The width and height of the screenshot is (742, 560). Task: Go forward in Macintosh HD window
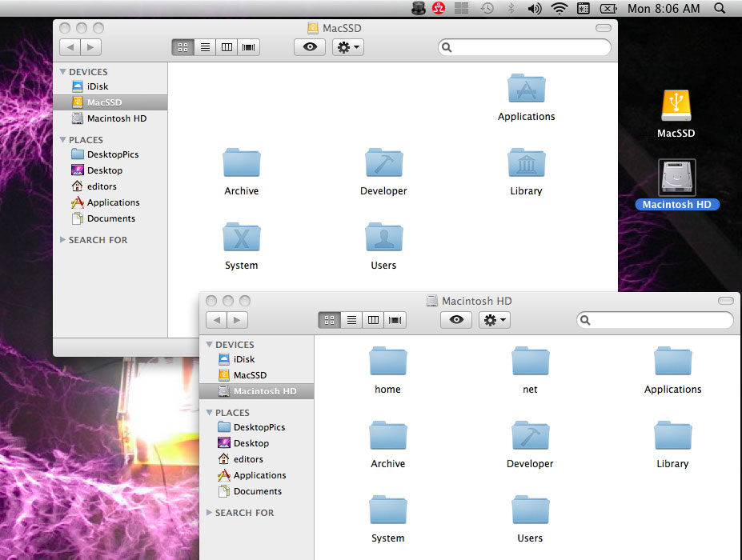click(237, 320)
